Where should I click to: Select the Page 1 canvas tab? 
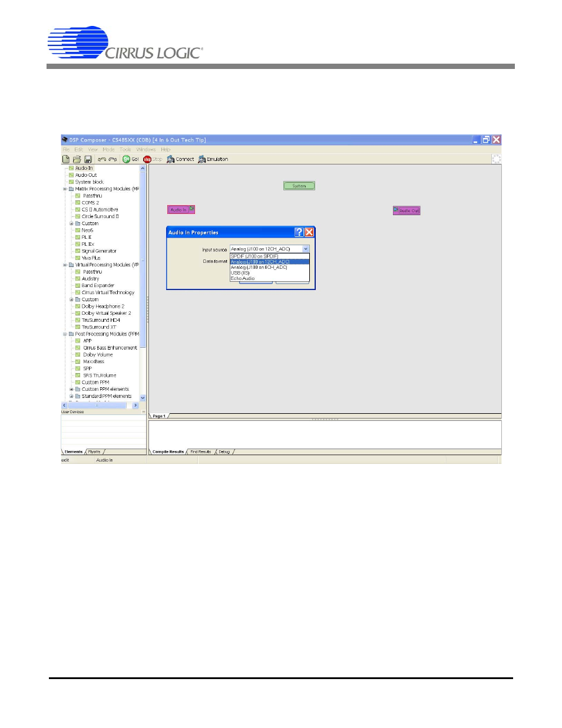pyautogui.click(x=159, y=416)
